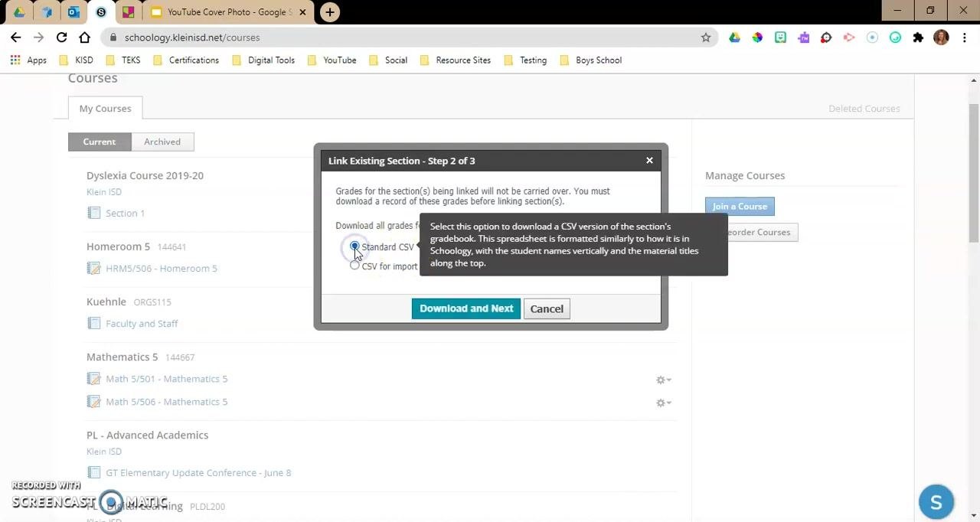Switch to the Outlook browser tab
Screen dimensions: 980x522
(x=73, y=11)
